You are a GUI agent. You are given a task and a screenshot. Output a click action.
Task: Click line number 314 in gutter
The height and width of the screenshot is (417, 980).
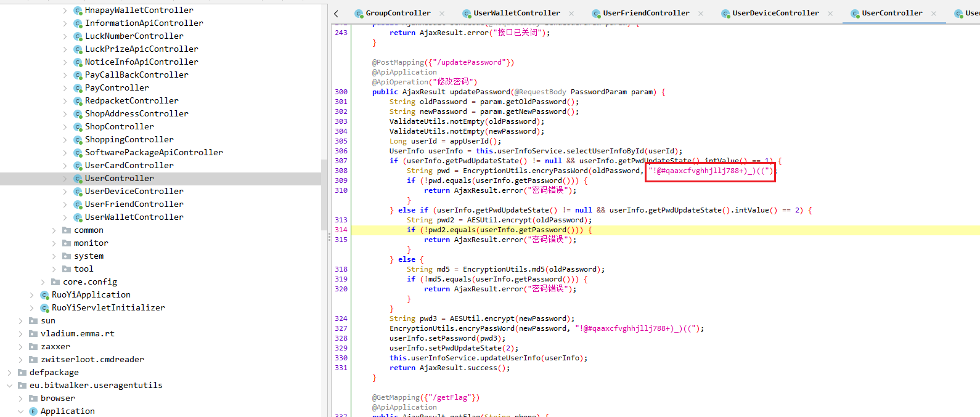tap(341, 230)
